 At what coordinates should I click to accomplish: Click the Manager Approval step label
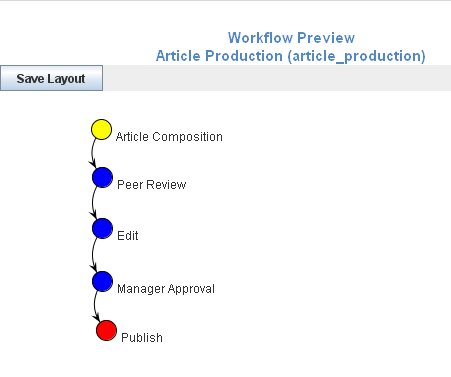pos(166,289)
